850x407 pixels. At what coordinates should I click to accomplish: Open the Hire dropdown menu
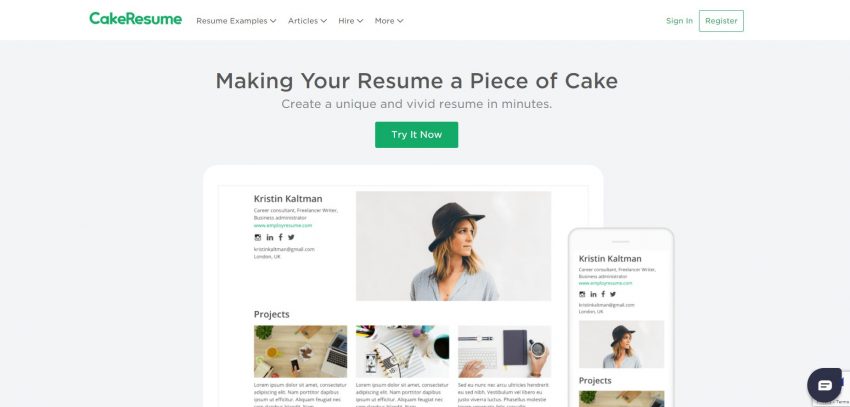(x=351, y=21)
